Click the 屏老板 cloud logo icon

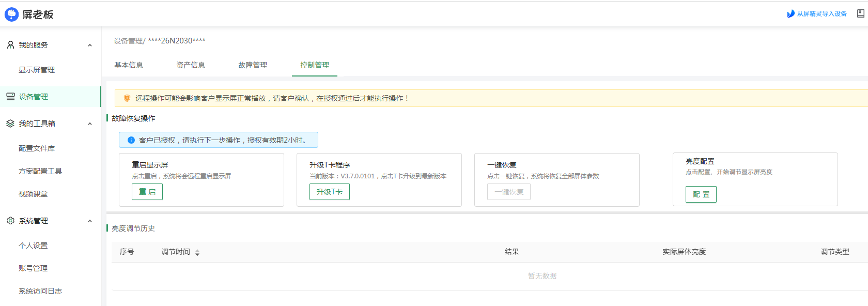[x=11, y=14]
